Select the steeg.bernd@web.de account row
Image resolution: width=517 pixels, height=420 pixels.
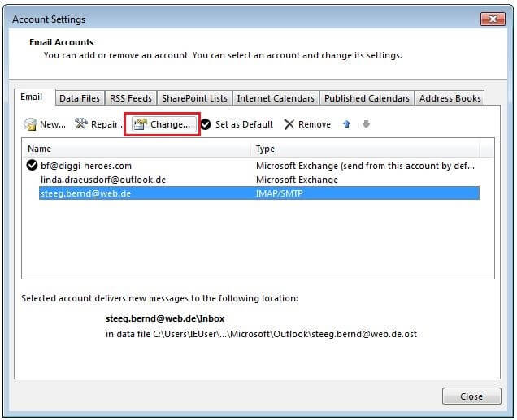[x=259, y=193]
